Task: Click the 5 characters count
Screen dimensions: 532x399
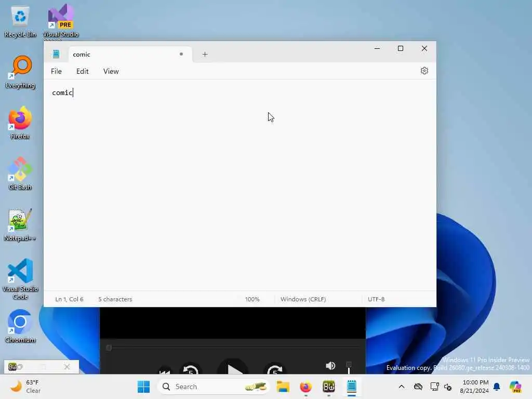Action: (115, 299)
